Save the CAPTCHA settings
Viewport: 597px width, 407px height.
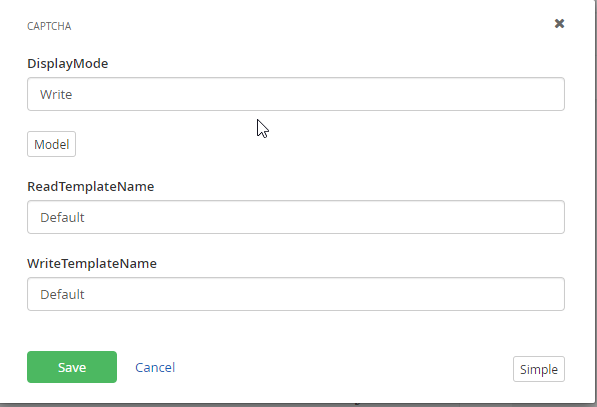pyautogui.click(x=72, y=367)
